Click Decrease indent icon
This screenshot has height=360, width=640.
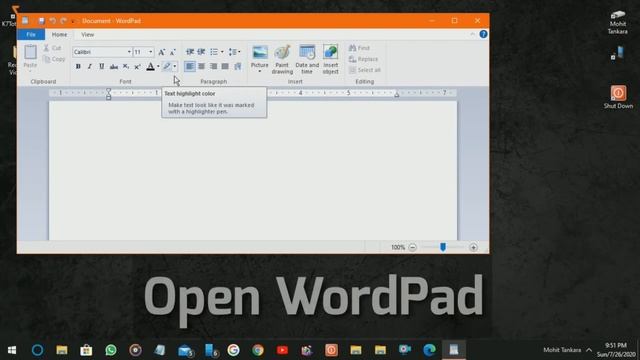pos(190,52)
